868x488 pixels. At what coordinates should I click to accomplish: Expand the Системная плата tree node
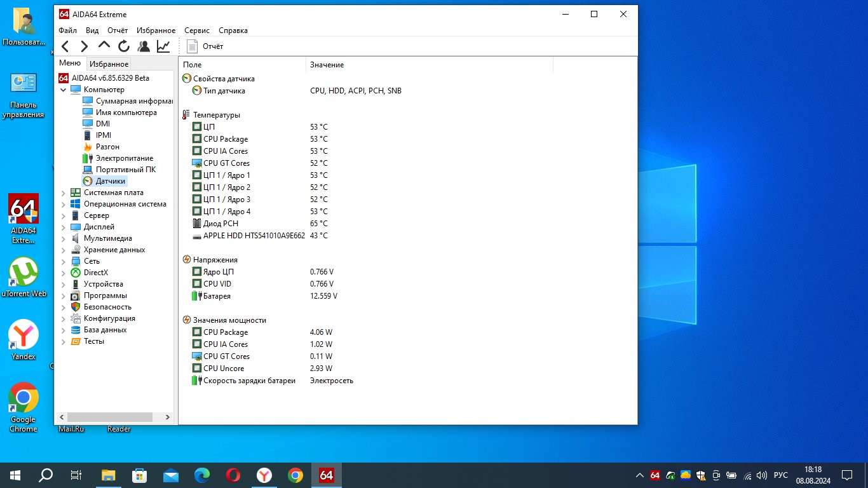point(64,193)
